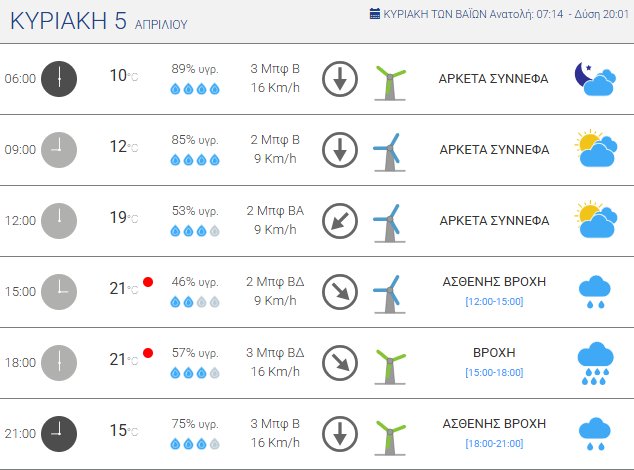Click the ΒΡΟΧΗ forecast label at 18:00
The width and height of the screenshot is (634, 470).
[x=494, y=353]
